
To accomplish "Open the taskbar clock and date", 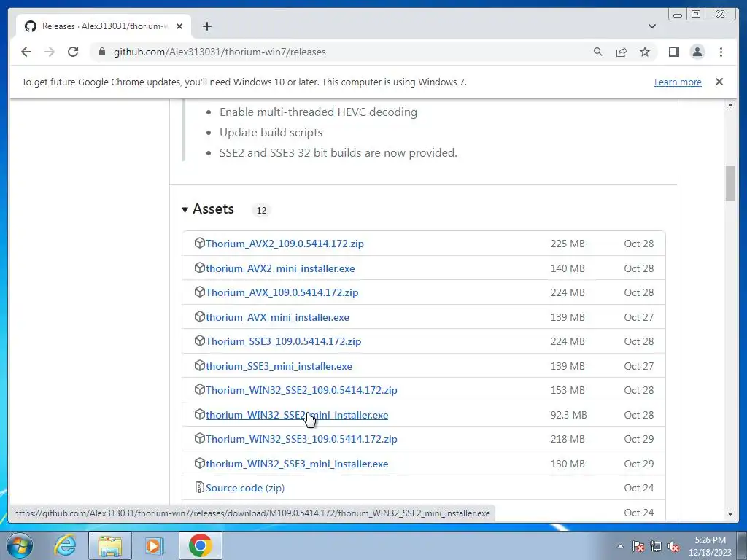I will coord(710,546).
